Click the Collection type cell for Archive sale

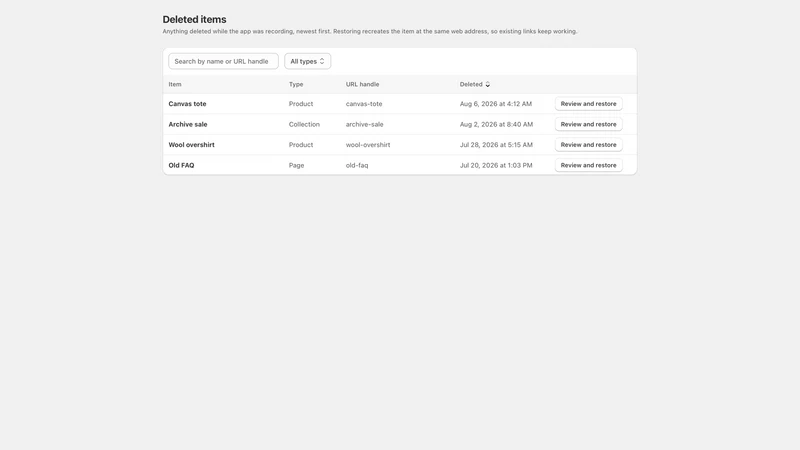click(x=304, y=124)
